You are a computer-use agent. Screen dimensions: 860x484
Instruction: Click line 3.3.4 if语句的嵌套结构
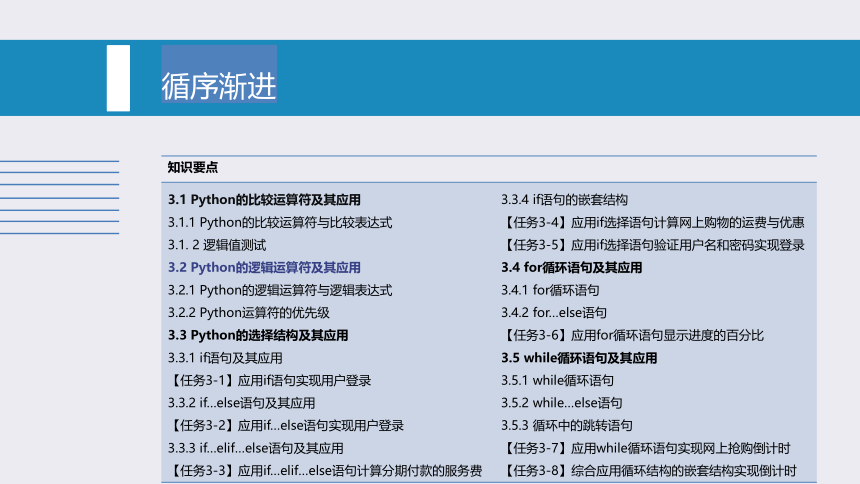coord(564,200)
